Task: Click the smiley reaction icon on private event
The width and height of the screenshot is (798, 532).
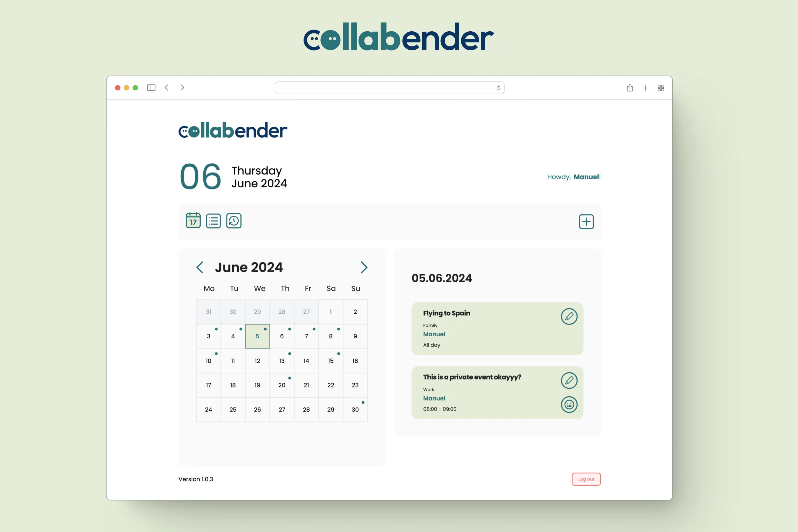Action: [568, 405]
